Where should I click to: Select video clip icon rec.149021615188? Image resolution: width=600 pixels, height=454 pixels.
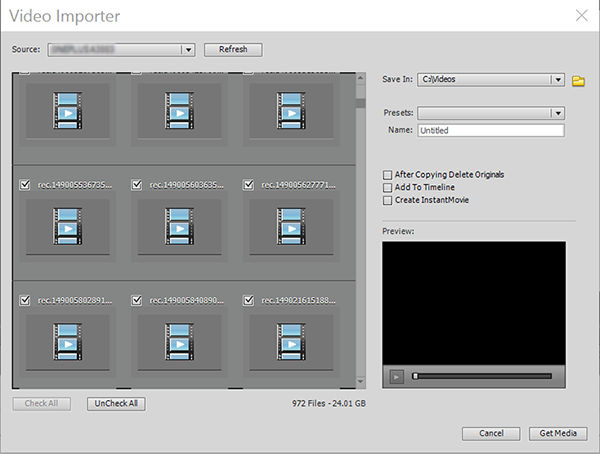[x=291, y=342]
